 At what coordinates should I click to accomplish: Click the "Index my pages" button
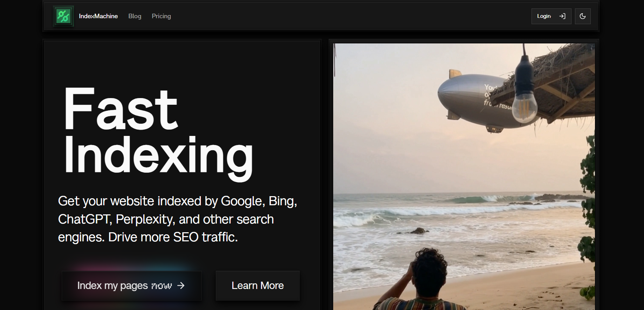coord(132,285)
